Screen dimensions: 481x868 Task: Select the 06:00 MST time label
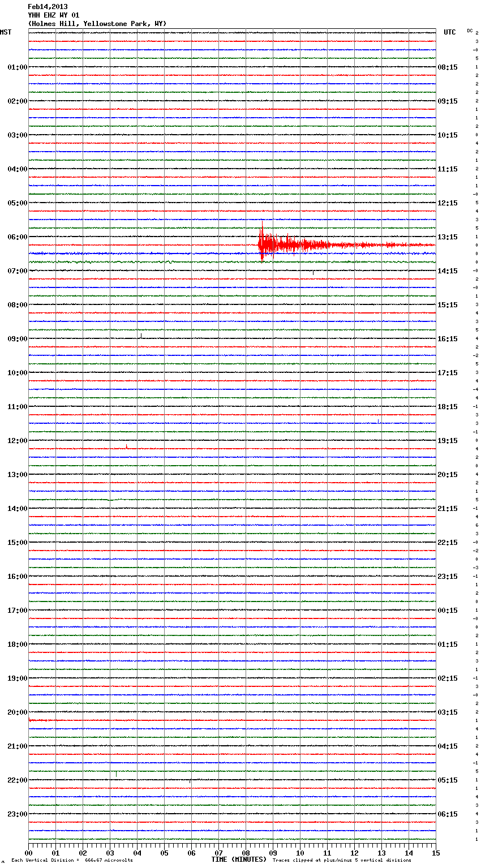click(x=18, y=237)
